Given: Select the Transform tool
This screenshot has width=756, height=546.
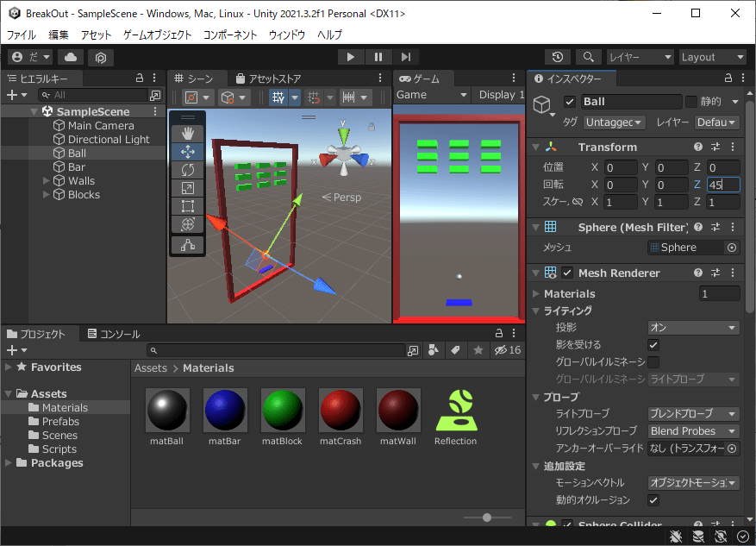Looking at the screenshot, I should (x=188, y=224).
